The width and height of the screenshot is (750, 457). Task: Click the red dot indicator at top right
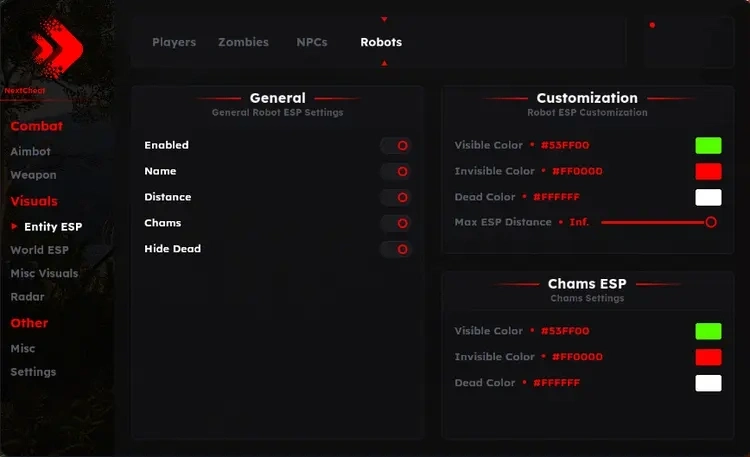tap(652, 25)
